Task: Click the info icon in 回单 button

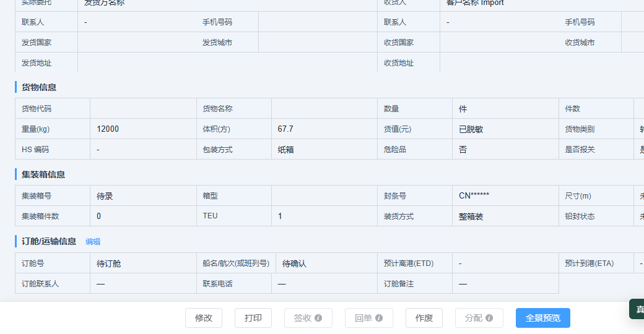Action: (379, 318)
